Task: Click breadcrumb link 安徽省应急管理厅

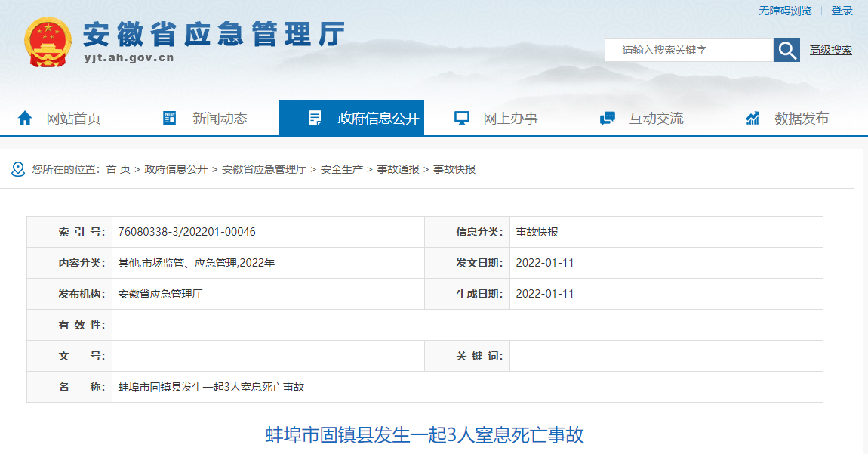Action: [x=264, y=170]
